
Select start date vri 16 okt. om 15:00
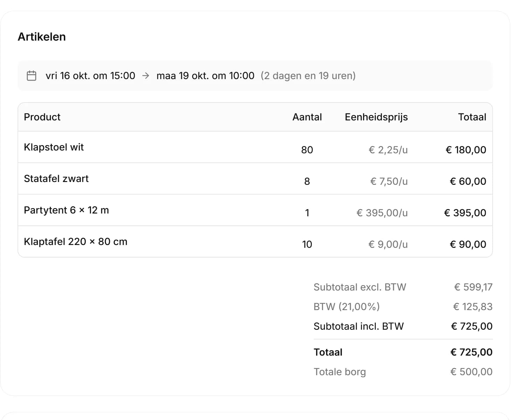90,76
